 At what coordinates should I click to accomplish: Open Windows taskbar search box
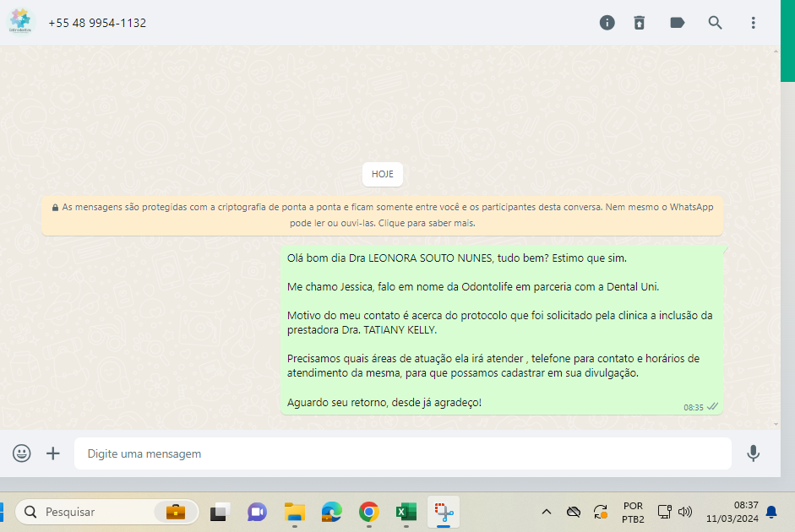coord(106,513)
